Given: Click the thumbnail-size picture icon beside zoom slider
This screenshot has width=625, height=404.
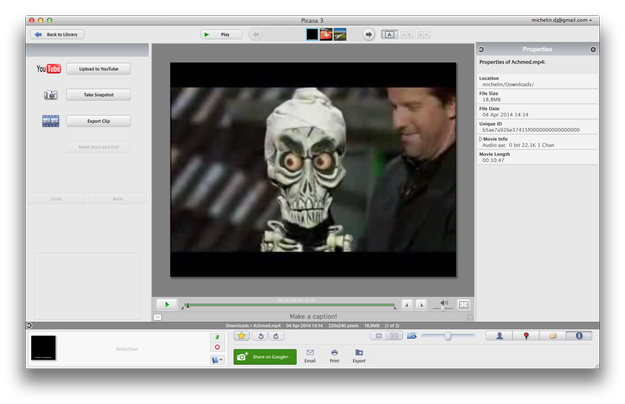Looking at the screenshot, I should click(x=412, y=335).
